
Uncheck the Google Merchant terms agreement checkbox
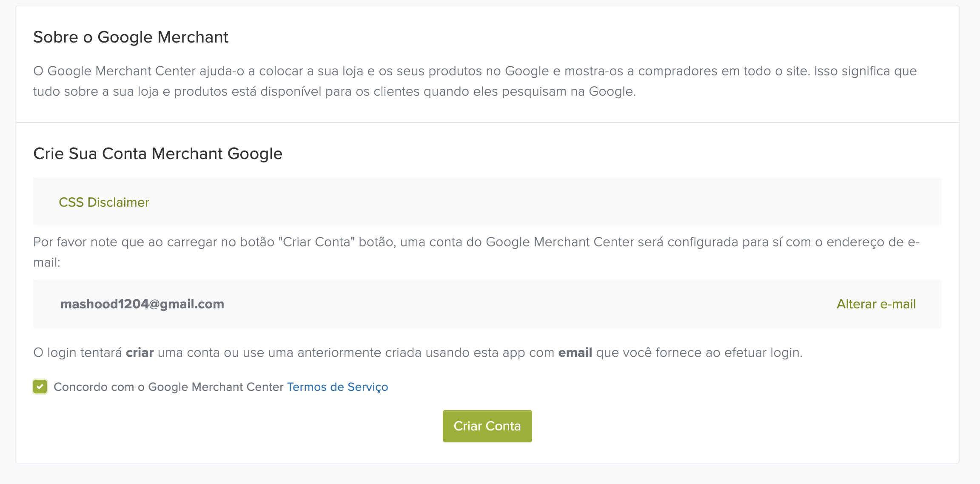(x=40, y=387)
